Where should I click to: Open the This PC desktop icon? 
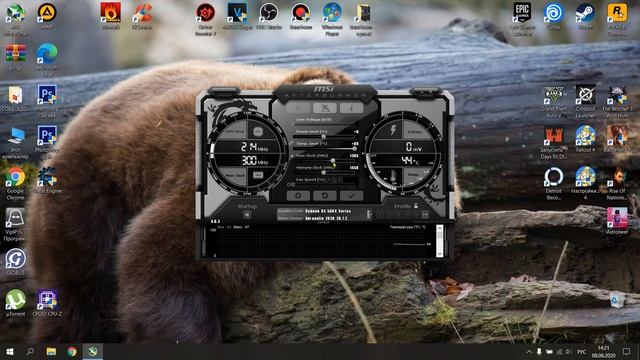click(16, 136)
